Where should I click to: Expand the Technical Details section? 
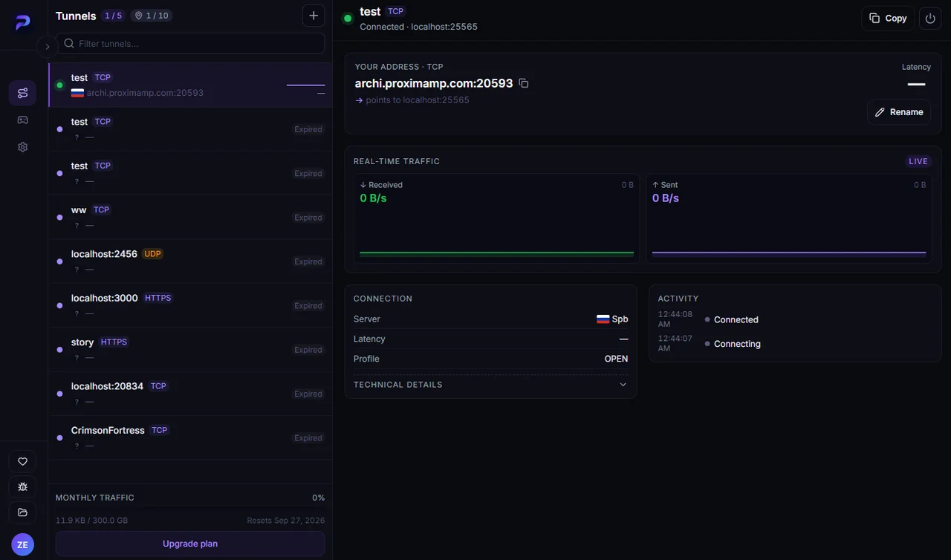pyautogui.click(x=490, y=385)
